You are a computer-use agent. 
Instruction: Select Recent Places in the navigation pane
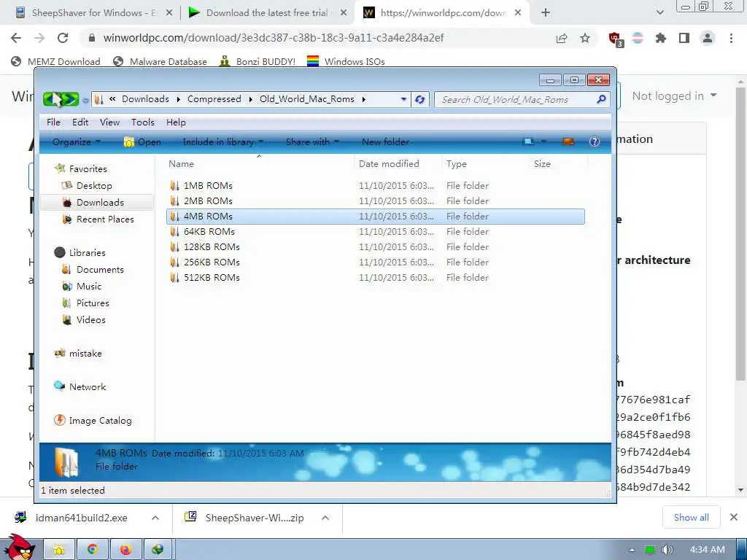click(x=105, y=219)
